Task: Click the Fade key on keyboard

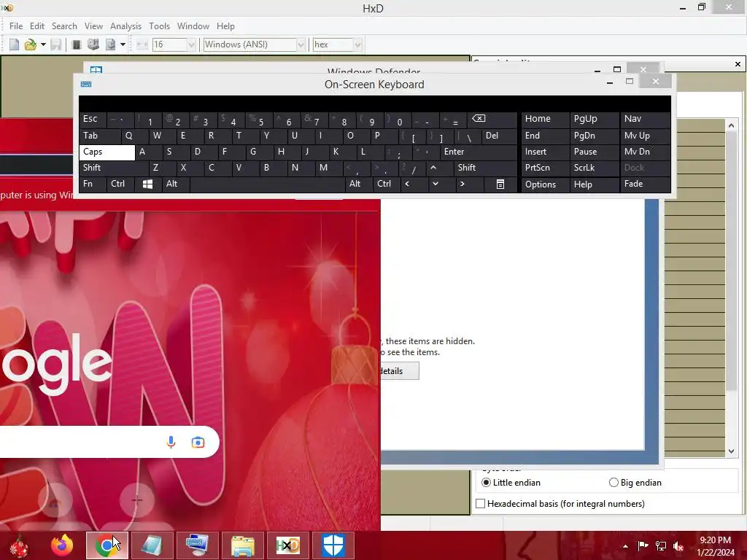Action: 645,184
